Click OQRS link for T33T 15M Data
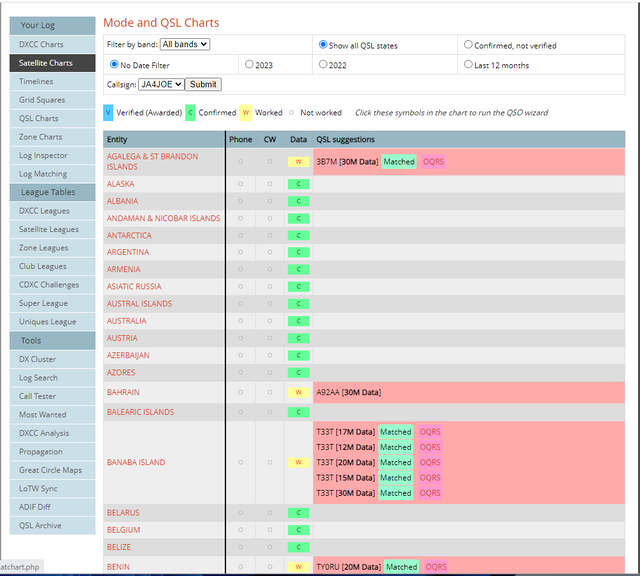The width and height of the screenshot is (640, 576). coord(430,478)
